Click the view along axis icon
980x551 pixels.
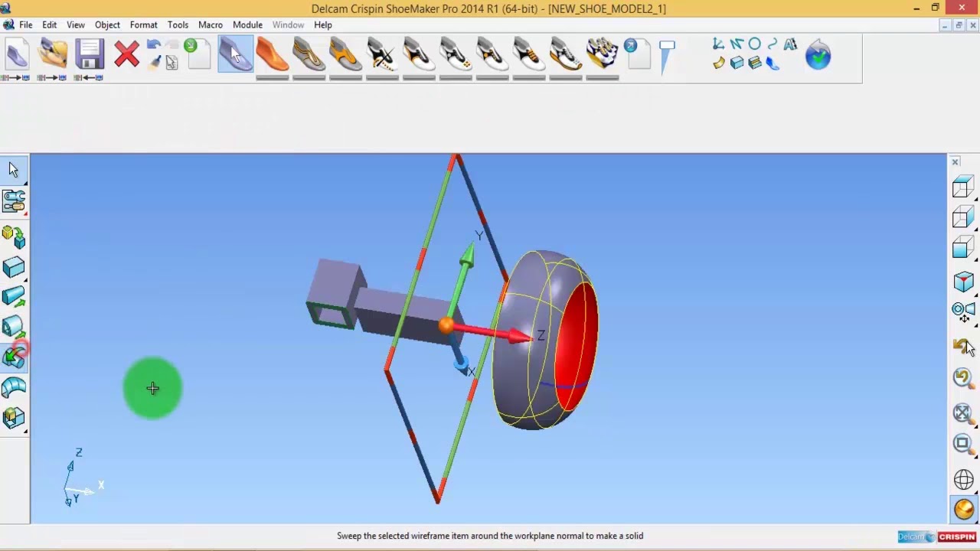click(963, 311)
